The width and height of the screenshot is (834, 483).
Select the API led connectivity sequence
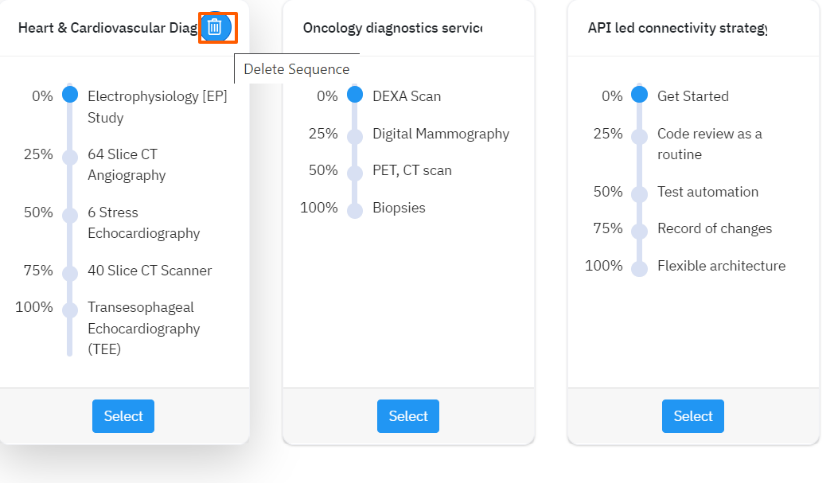point(693,416)
